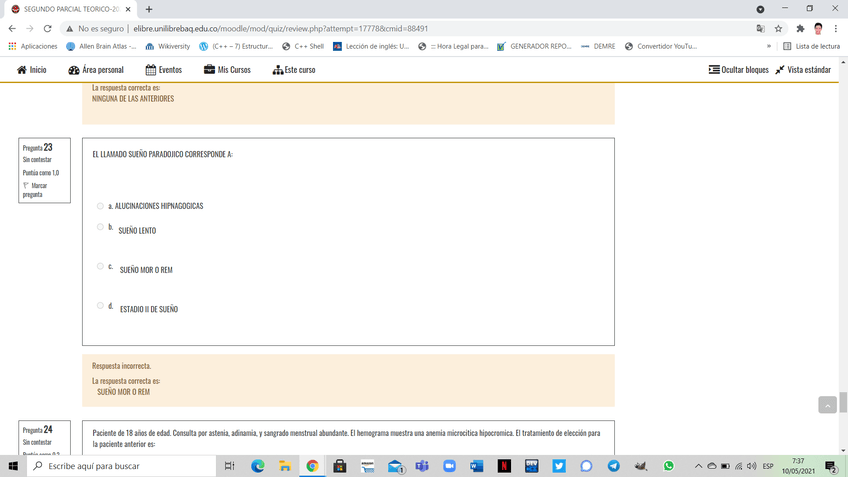Open the extensions puzzle icon

[800, 29]
